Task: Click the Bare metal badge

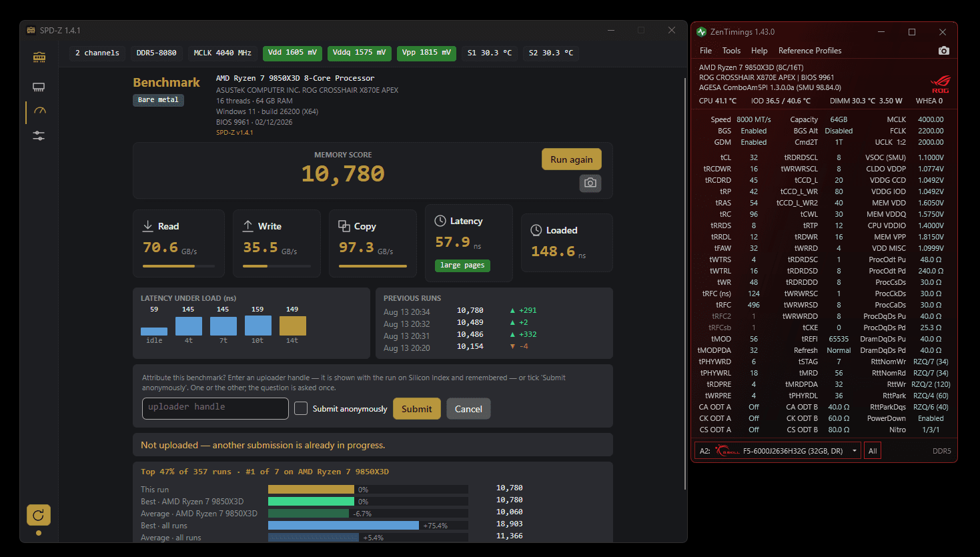Action: pyautogui.click(x=158, y=100)
